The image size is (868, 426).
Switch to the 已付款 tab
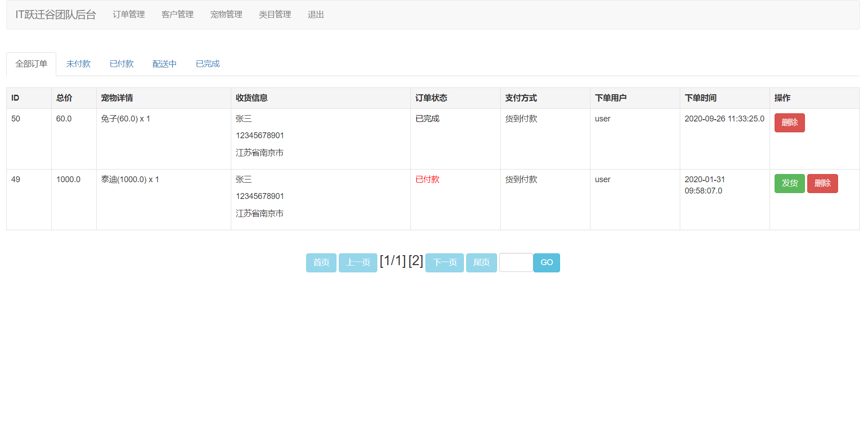(x=122, y=64)
